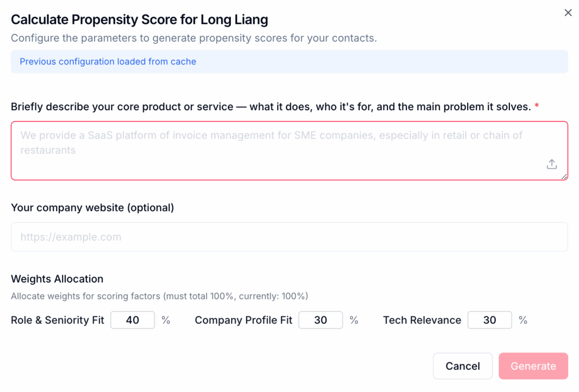Image resolution: width=579 pixels, height=392 pixels.
Task: Click the 'Calculate Propensity Score for Long Liang' title
Action: (139, 19)
